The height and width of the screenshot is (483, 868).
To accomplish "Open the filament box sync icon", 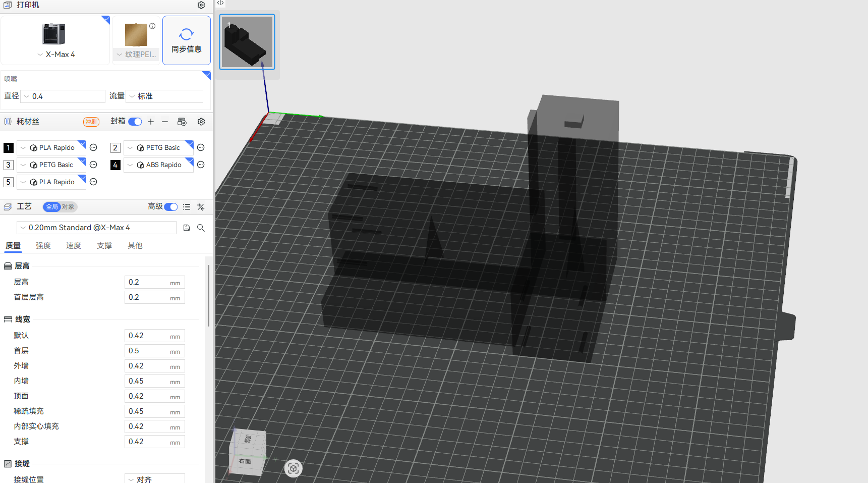I will click(x=182, y=122).
